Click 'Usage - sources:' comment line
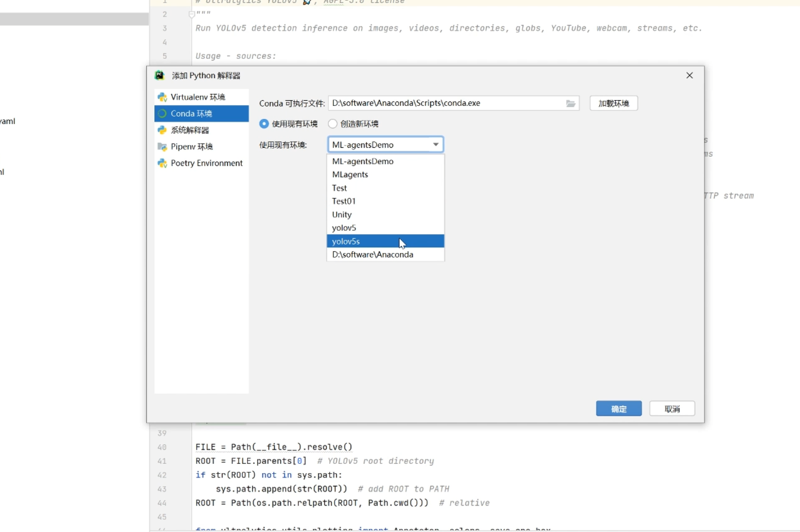The image size is (800, 532). coord(236,56)
